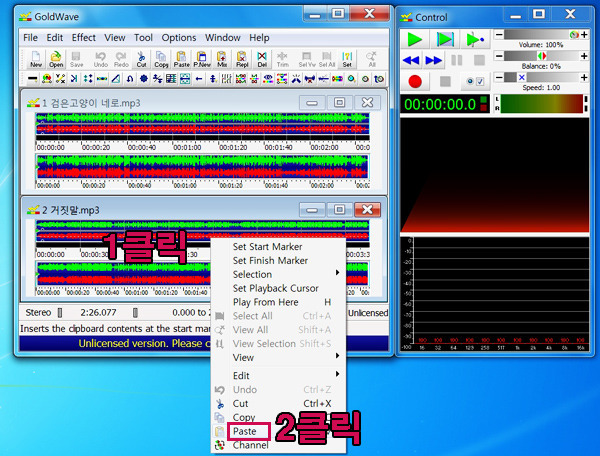
Task: Click the Open file toolbar icon
Action: coord(56,59)
